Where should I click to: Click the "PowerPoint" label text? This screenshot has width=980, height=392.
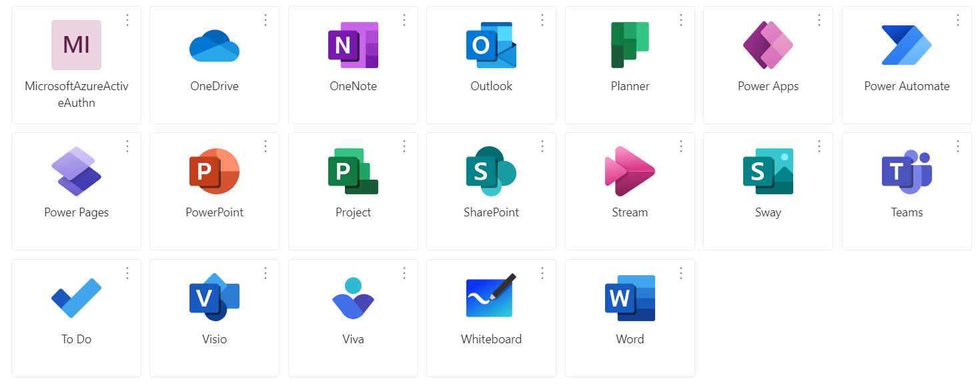(214, 212)
